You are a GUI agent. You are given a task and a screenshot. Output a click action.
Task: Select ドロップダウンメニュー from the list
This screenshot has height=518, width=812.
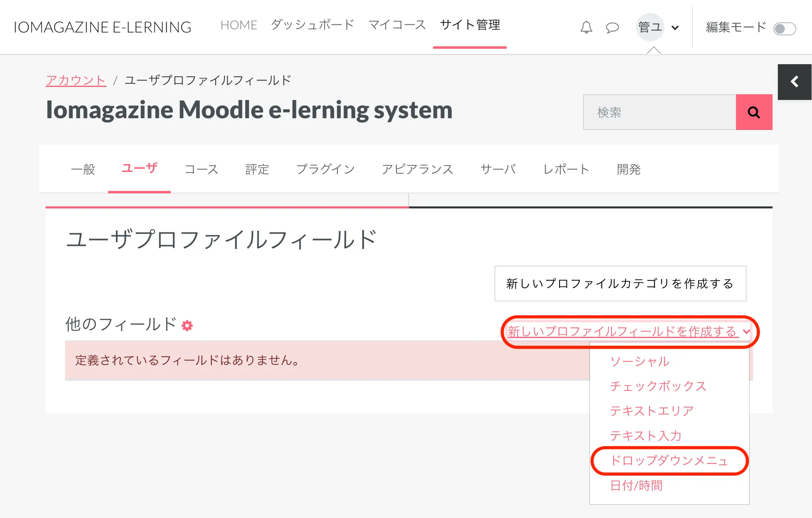click(x=668, y=460)
